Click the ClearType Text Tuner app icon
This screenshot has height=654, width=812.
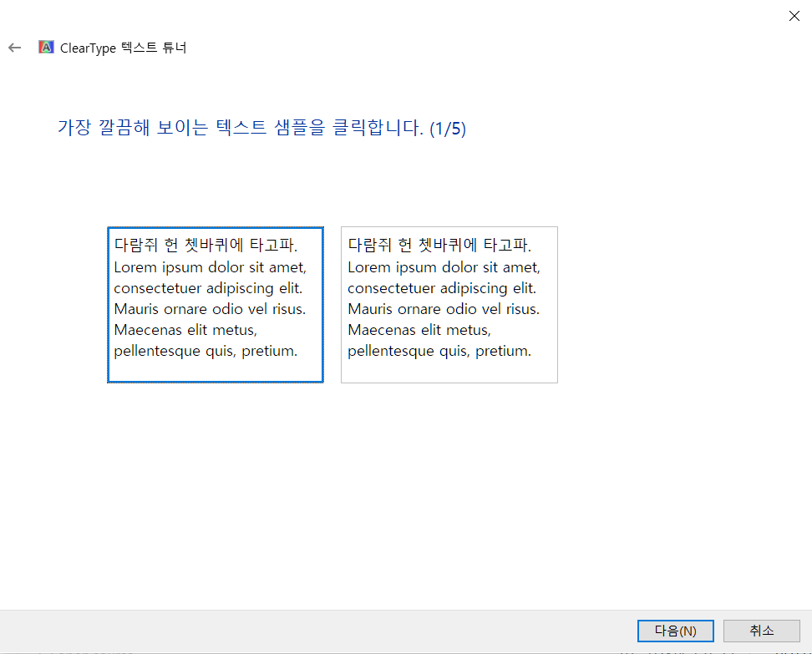tap(46, 47)
